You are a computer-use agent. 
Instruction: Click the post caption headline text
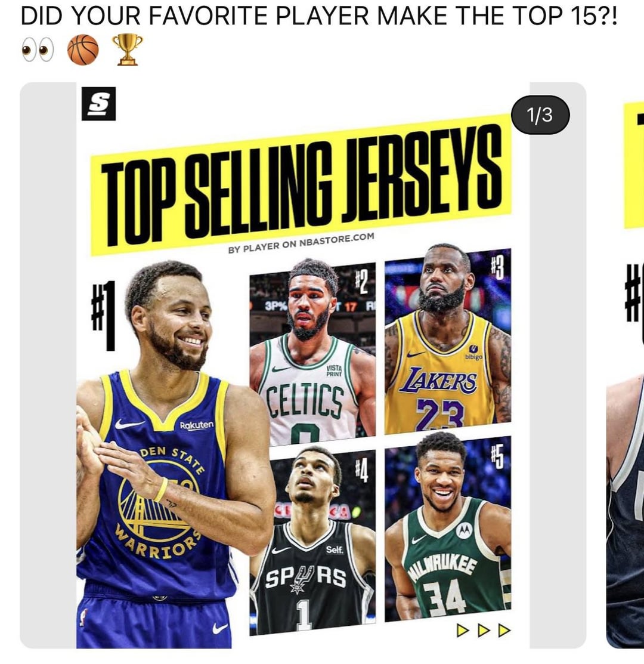[x=319, y=16]
